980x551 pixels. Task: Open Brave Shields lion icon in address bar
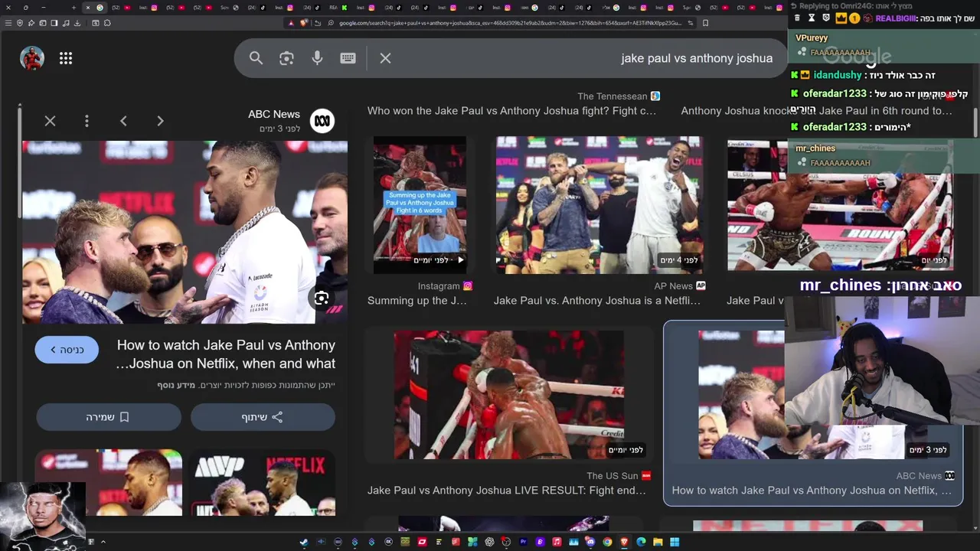[x=304, y=23]
